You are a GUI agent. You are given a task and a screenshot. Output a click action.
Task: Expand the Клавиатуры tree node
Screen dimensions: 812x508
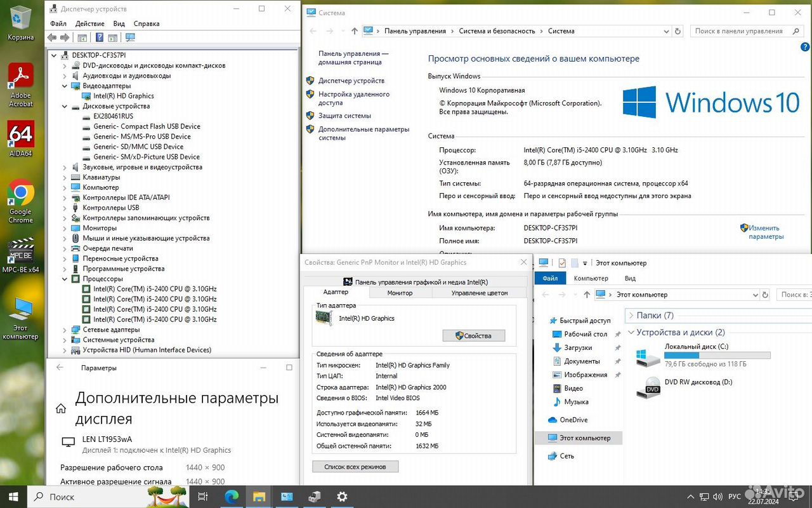65,177
